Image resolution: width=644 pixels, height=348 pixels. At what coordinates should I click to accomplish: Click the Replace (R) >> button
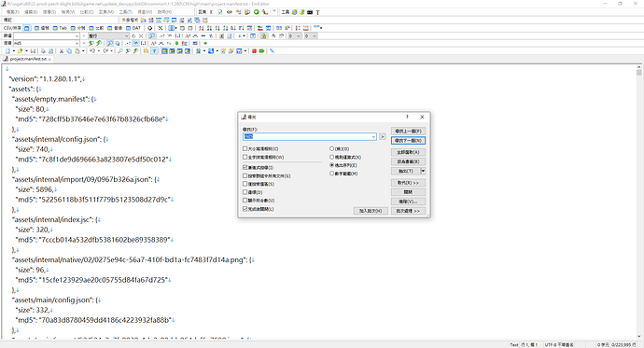(408, 183)
